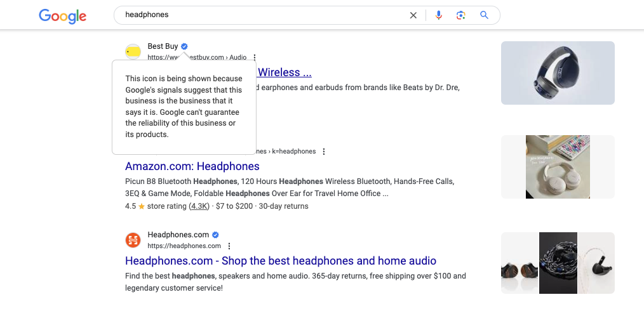Open the white headphones on desk thumbnail
The height and width of the screenshot is (316, 644).
(558, 167)
